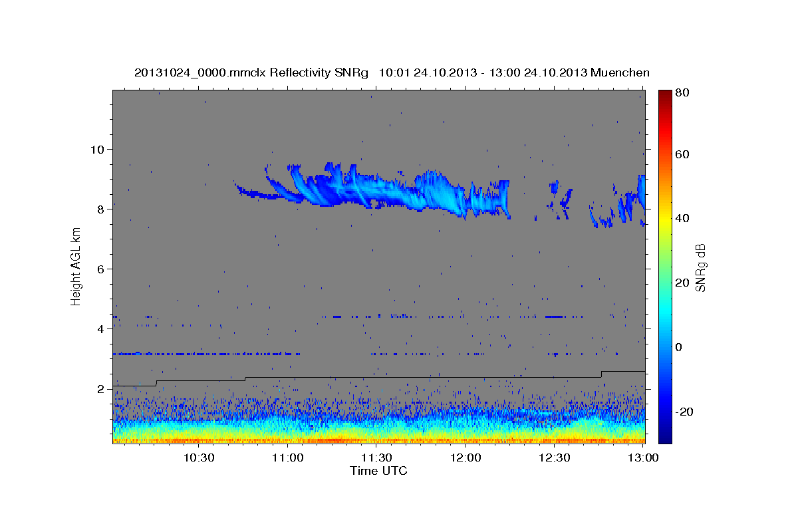Click the height tick label 8
The height and width of the screenshot is (532, 798).
pos(102,209)
